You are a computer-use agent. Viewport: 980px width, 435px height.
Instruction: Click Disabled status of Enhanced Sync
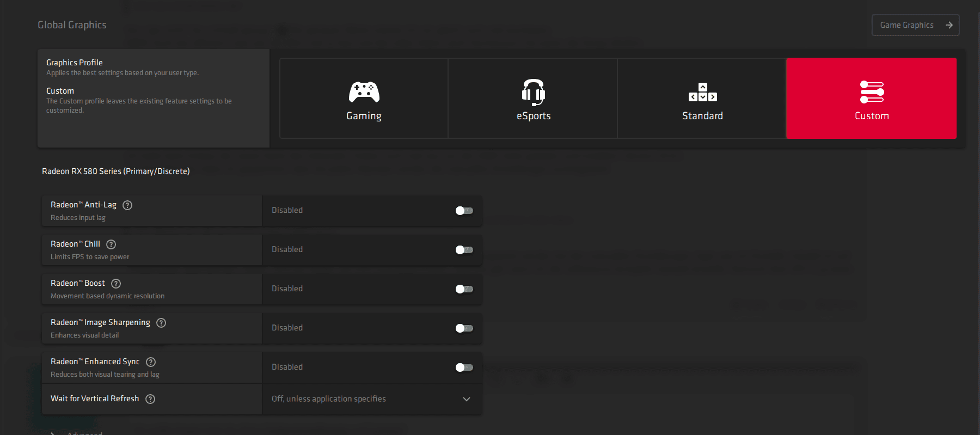(x=287, y=367)
